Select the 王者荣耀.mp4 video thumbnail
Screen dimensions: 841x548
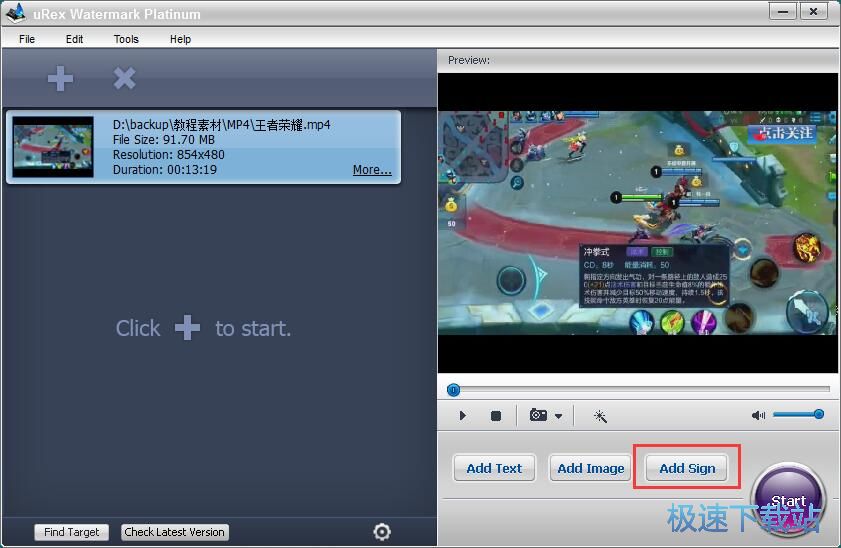53,147
